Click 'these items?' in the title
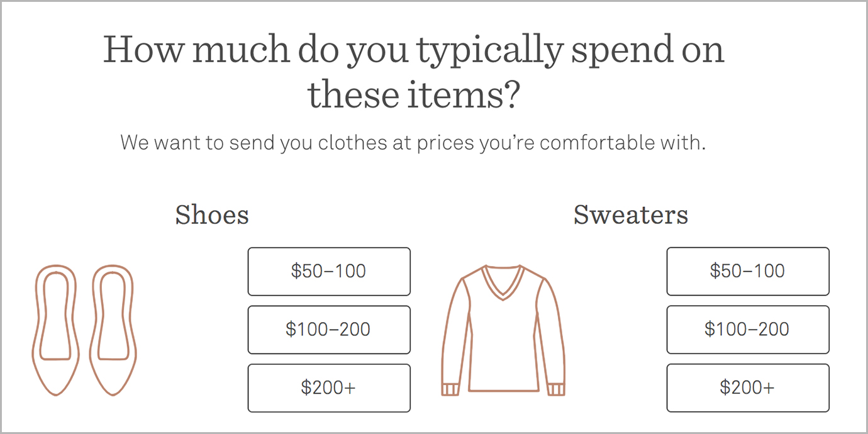868x434 pixels. tap(413, 95)
